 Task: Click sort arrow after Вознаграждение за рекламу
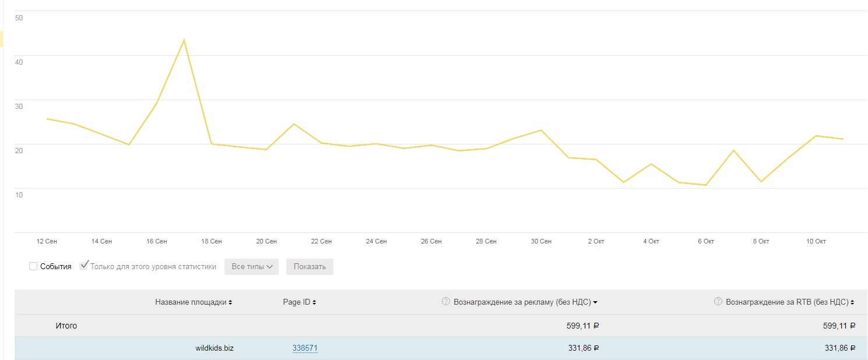tap(595, 302)
